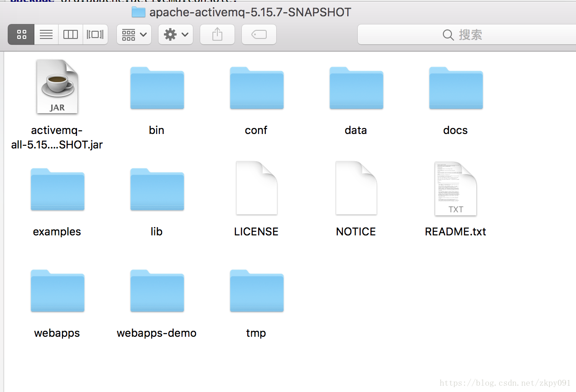Image resolution: width=576 pixels, height=392 pixels.
Task: Click the data folder name label
Action: 356,130
